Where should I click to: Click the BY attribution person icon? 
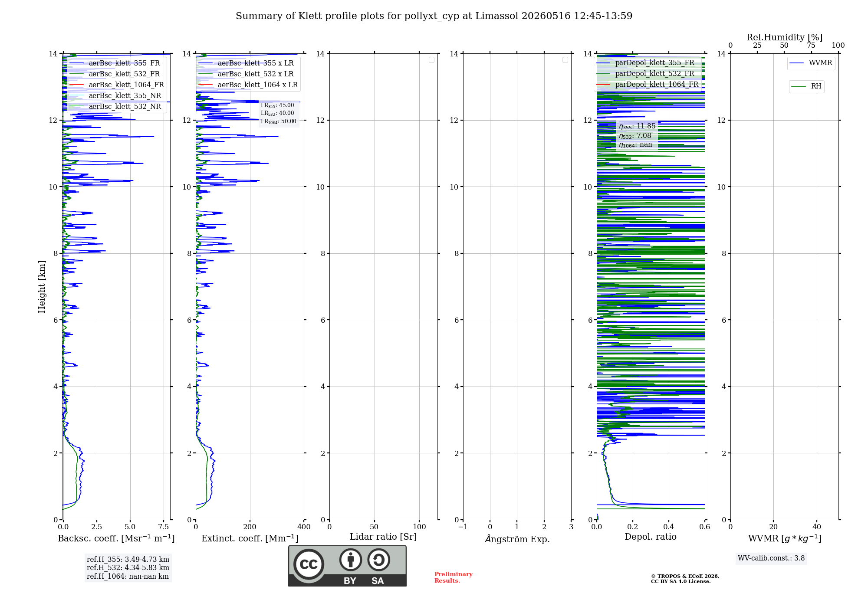(x=351, y=560)
